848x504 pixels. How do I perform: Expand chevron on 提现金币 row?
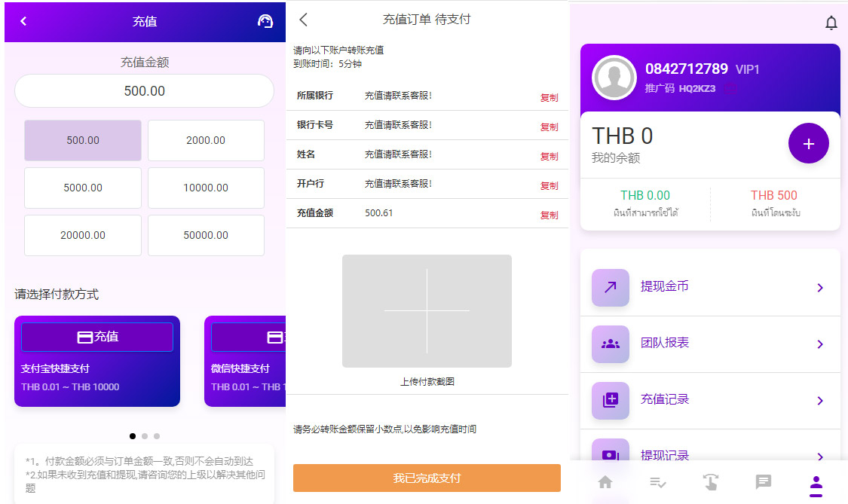pos(820,288)
